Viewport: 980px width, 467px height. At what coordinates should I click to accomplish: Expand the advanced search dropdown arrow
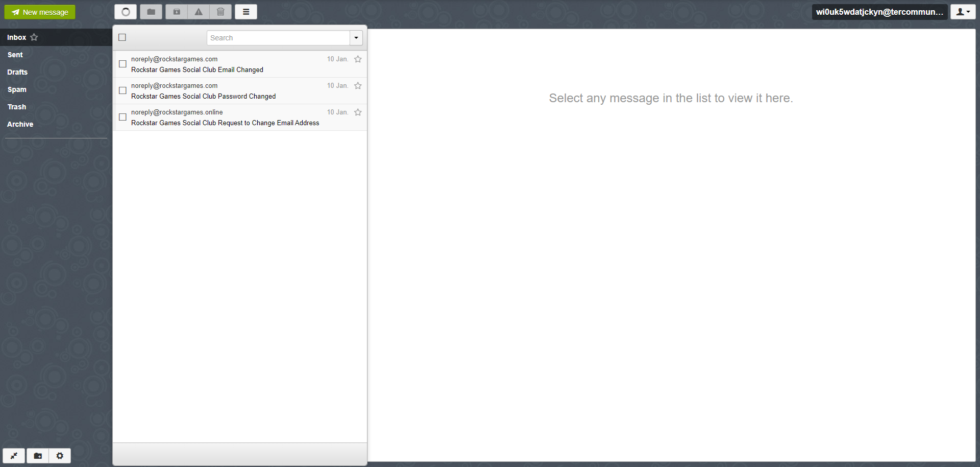click(x=356, y=38)
